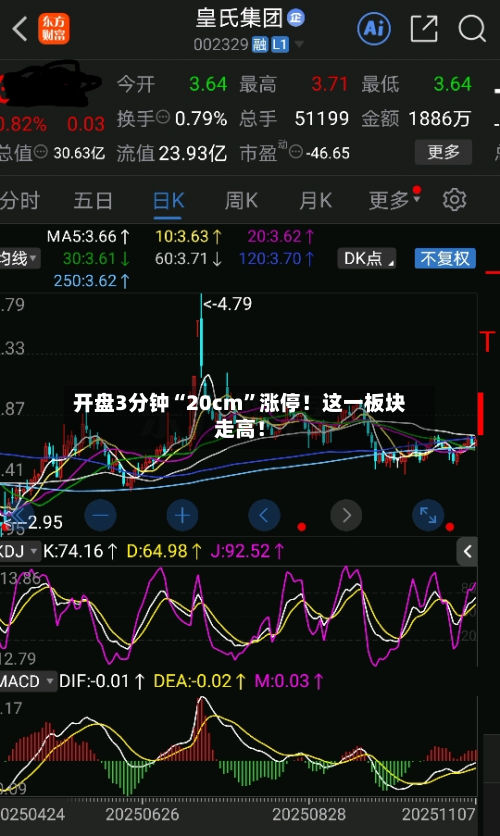Collapse side panel with left chevron

[467, 551]
